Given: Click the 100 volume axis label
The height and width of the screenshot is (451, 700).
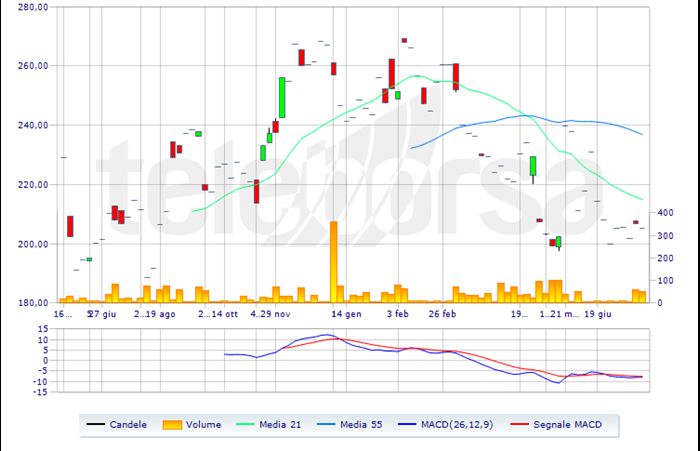Looking at the screenshot, I should click(x=666, y=280).
